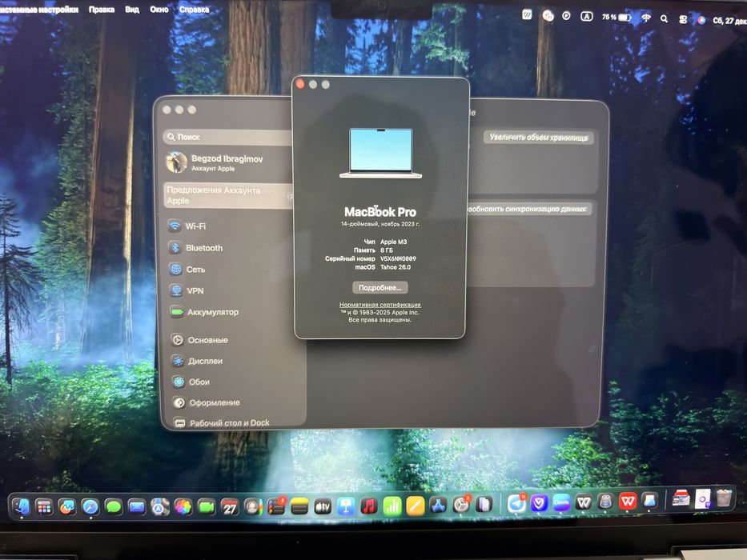
Task: Open Canva app in Dock
Action: click(x=562, y=502)
